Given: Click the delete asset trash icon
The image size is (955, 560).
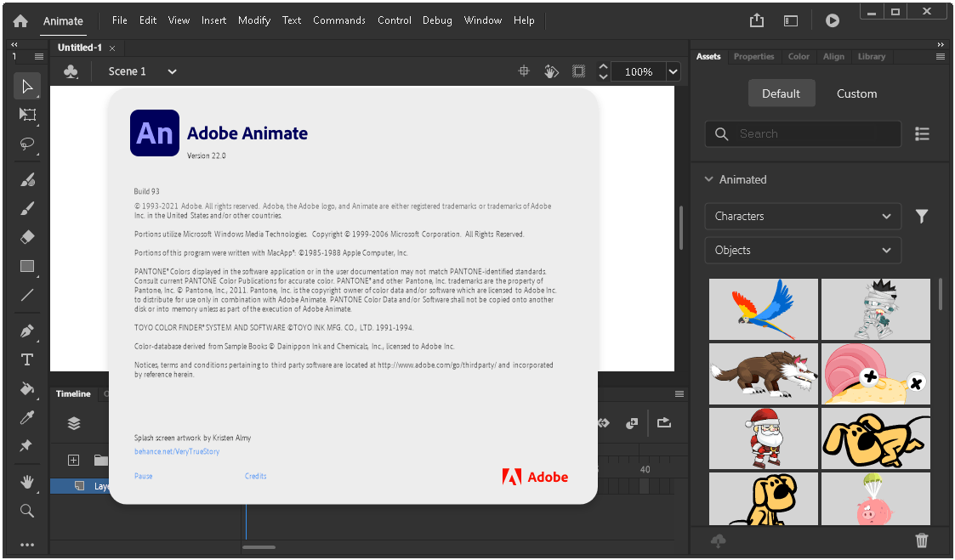Looking at the screenshot, I should pyautogui.click(x=922, y=540).
